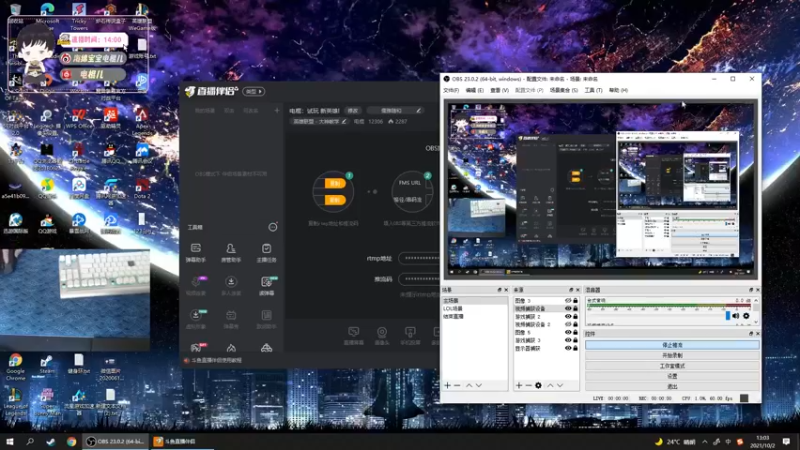The image size is (800, 450).
Task: Toggle visibility of 图像 5 source
Action: 568,332
